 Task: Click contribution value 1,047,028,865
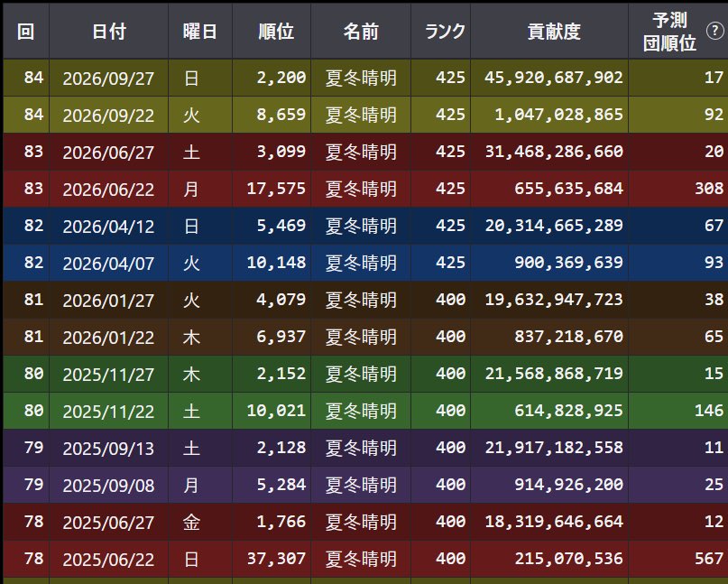pos(558,115)
